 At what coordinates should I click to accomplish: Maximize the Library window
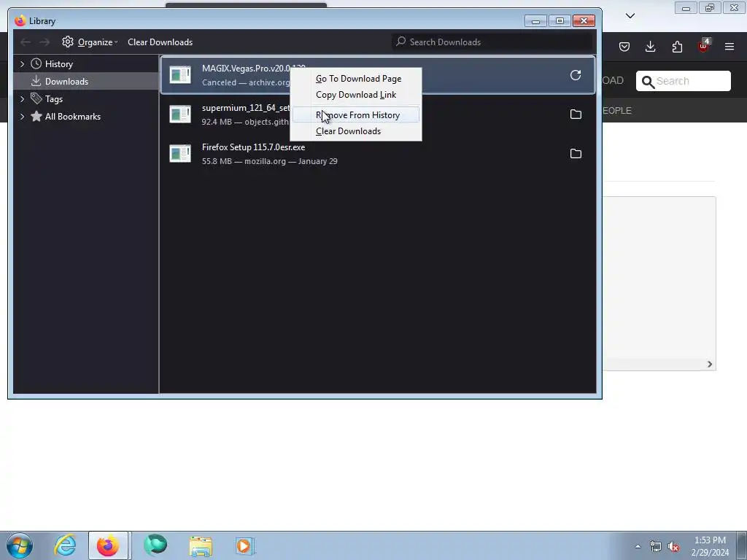coord(560,21)
